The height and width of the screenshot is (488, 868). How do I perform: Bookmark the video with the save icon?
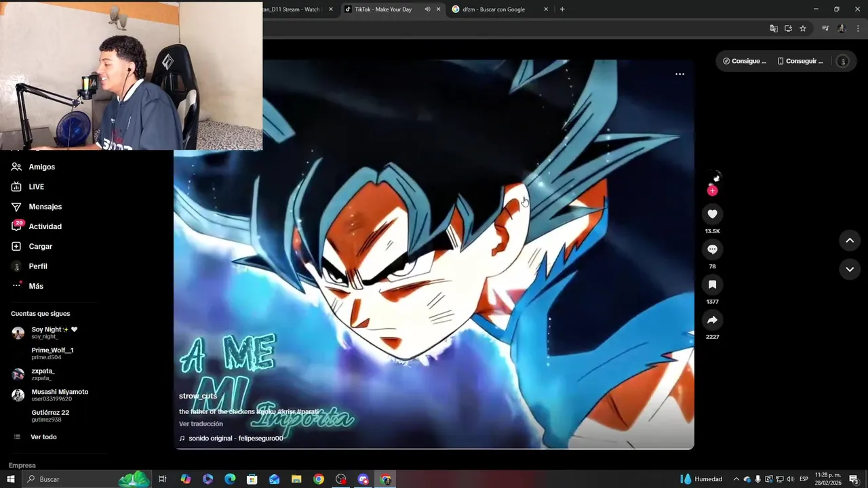[x=712, y=285]
